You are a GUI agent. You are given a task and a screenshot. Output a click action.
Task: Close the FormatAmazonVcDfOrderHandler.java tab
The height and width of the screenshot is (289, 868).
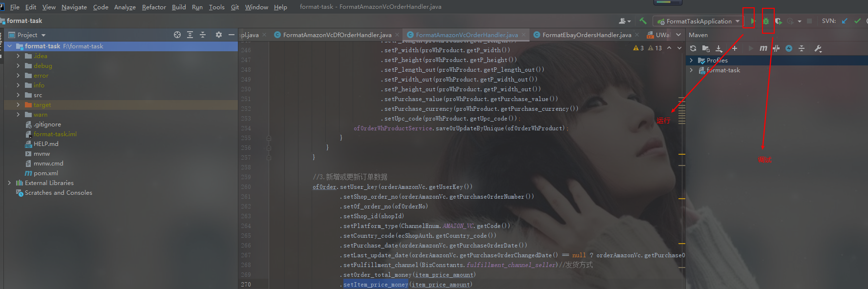point(397,35)
